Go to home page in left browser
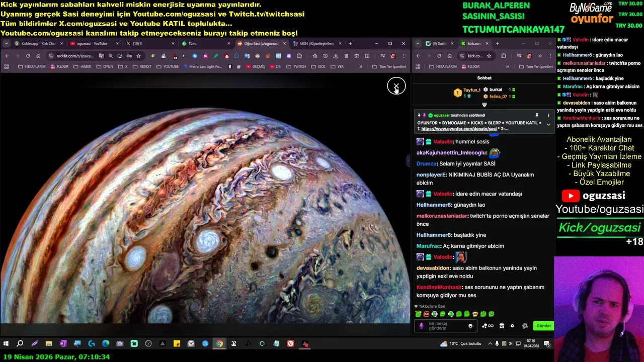 38,56
